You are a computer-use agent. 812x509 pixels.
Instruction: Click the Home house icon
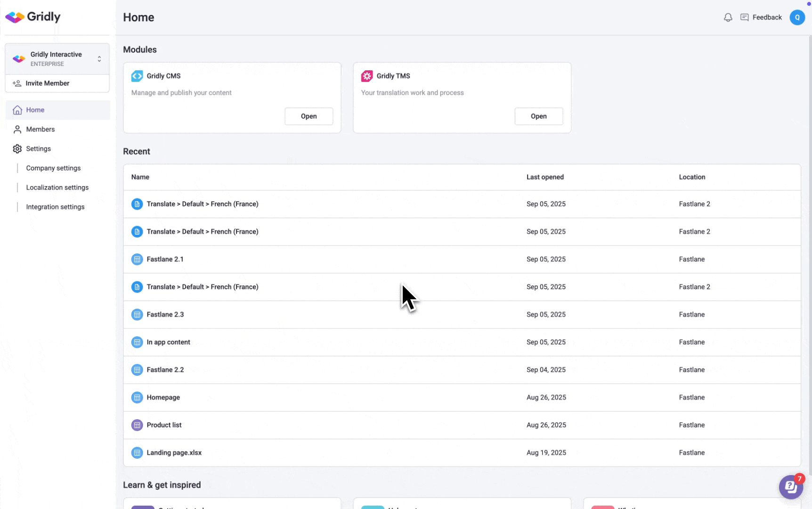coord(17,110)
